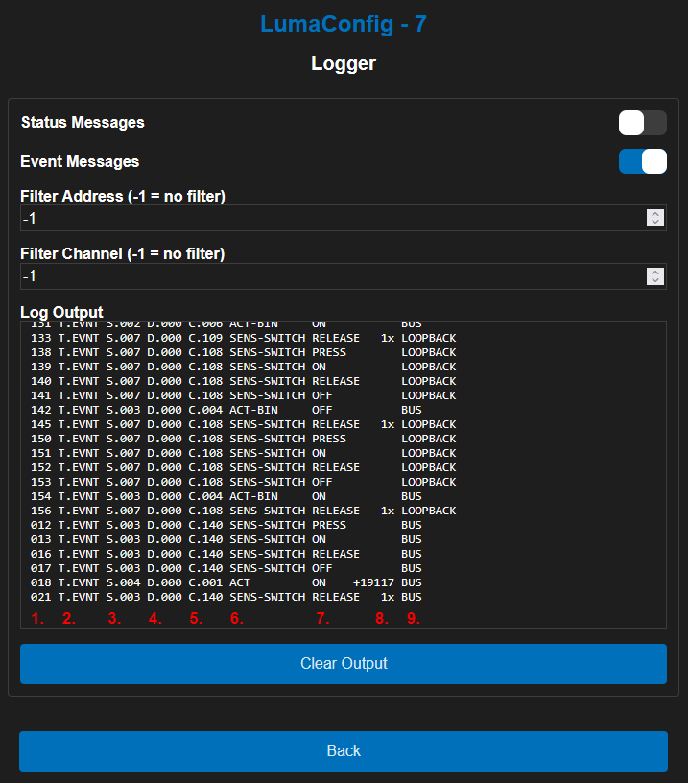The image size is (689, 784).
Task: Select log line 016 C.140 RELEASE BUS
Action: [226, 554]
